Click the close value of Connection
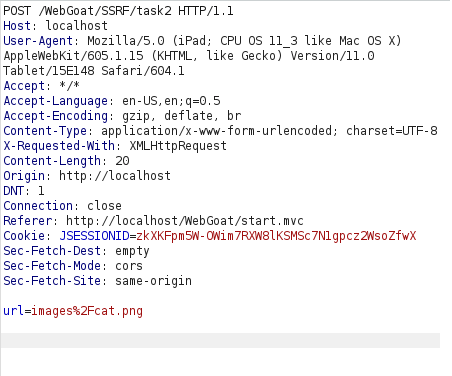 tap(104, 206)
